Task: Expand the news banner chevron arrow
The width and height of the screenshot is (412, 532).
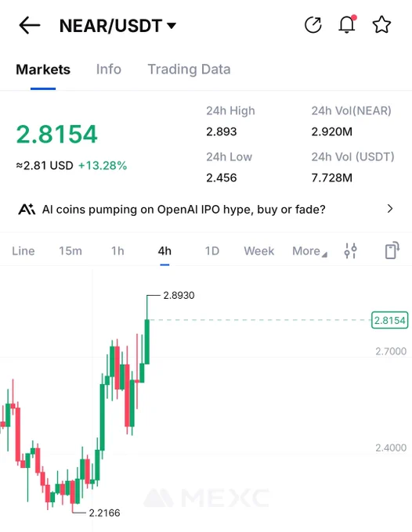Action: point(390,209)
